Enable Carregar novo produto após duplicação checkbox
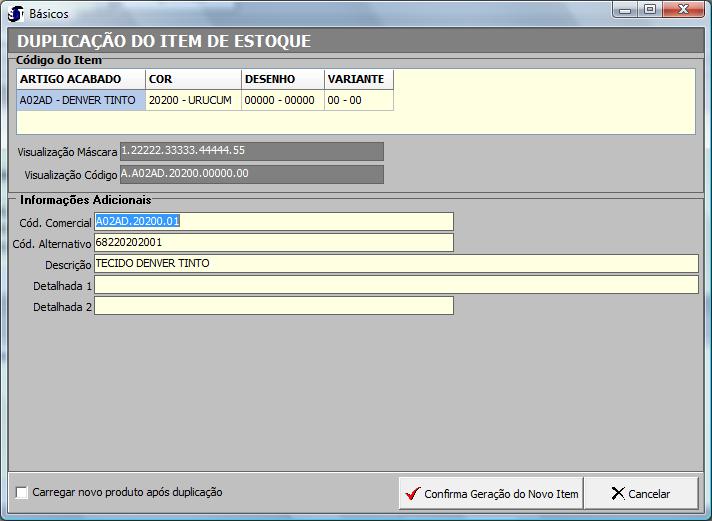The image size is (712, 521). [x=22, y=492]
